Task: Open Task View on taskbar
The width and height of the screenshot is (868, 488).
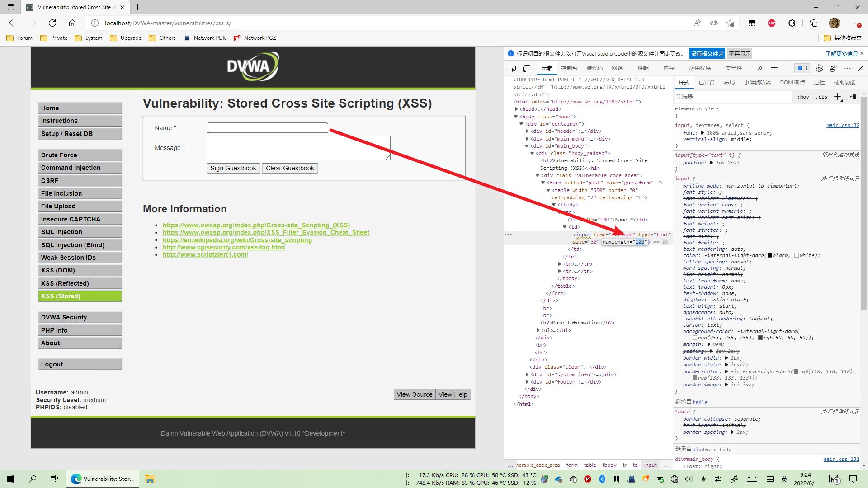Action: tap(54, 479)
